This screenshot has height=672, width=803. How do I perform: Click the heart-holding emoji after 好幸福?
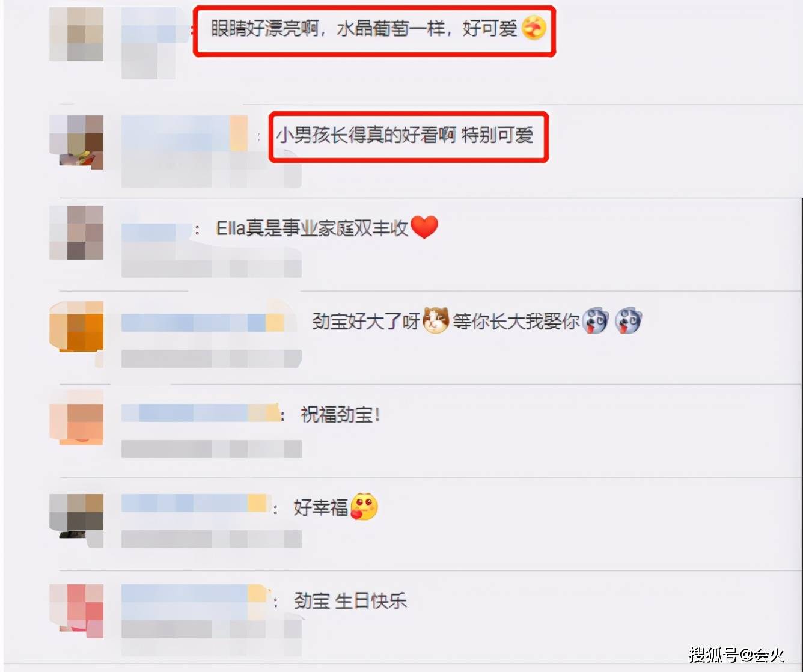[x=364, y=507]
